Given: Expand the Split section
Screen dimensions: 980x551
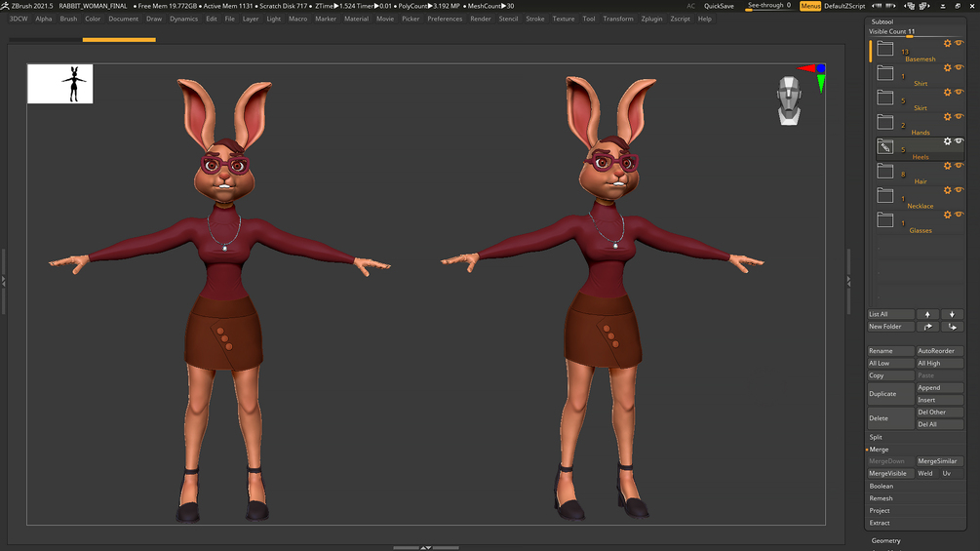Looking at the screenshot, I should coord(876,437).
